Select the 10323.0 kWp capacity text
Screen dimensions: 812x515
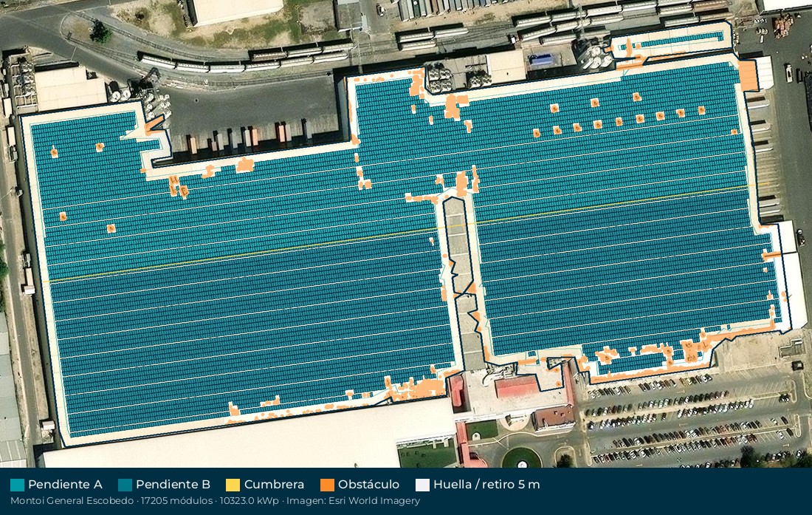[249, 501]
